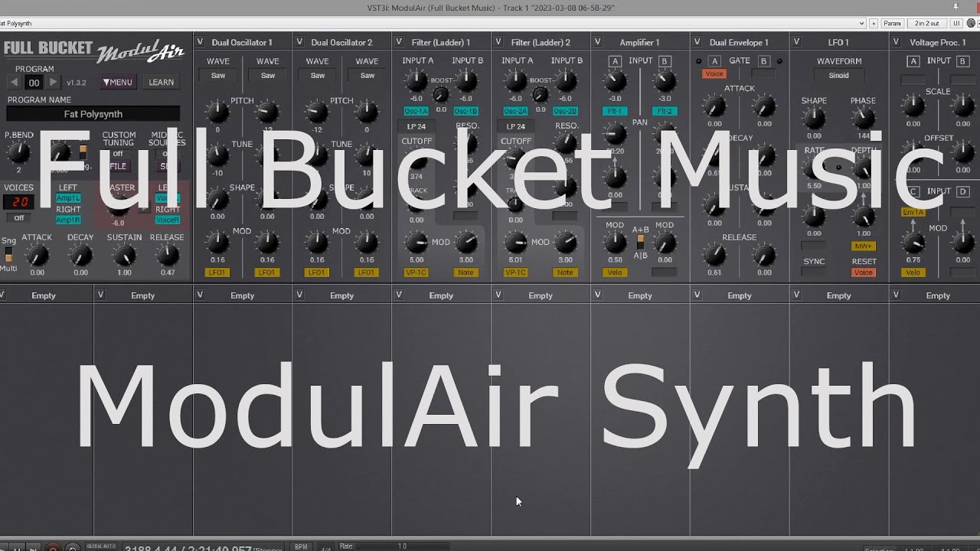Select gate A box in Dual Envelope 1
The image size is (980, 551).
point(714,61)
